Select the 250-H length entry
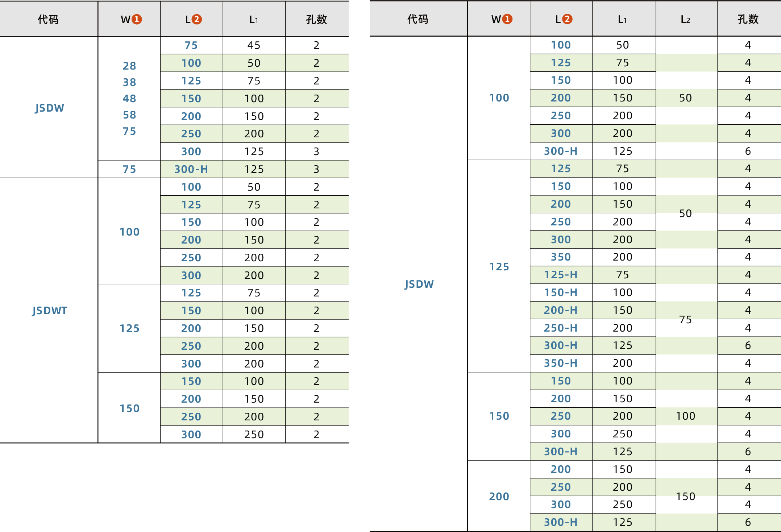781x532 pixels. (561, 328)
